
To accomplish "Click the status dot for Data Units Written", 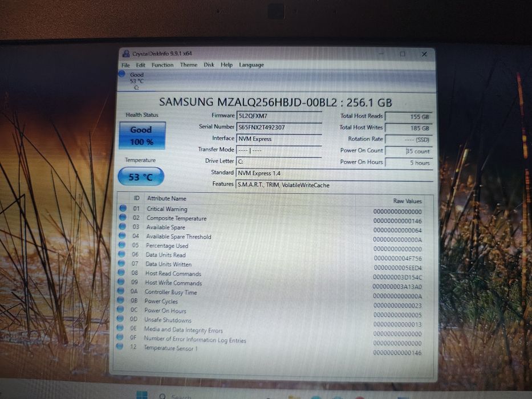I will (x=121, y=263).
